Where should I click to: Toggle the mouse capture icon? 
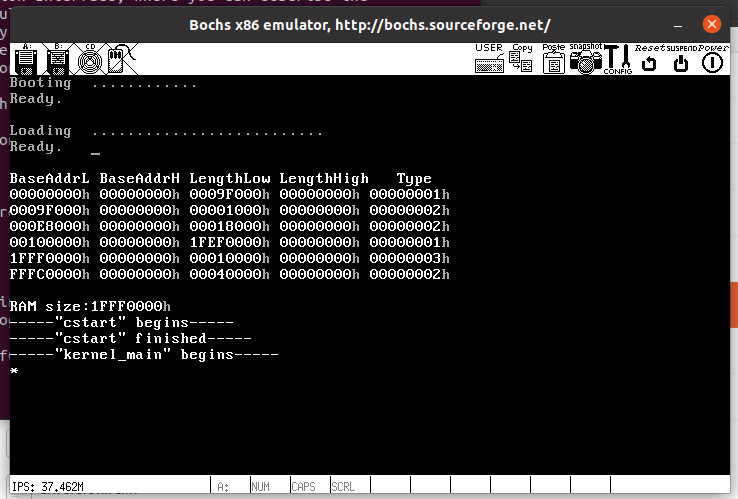[x=121, y=59]
